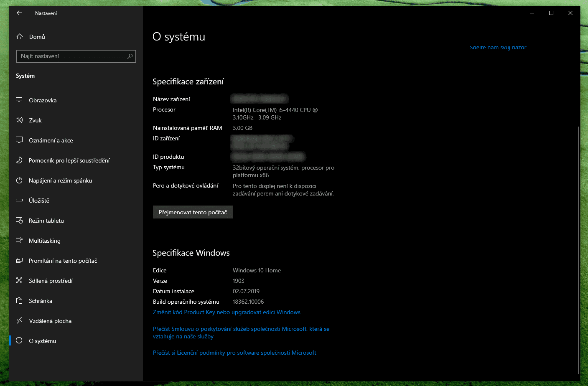Select the Multitasking icon
Viewport: 588px width, 386px height.
[19, 240]
